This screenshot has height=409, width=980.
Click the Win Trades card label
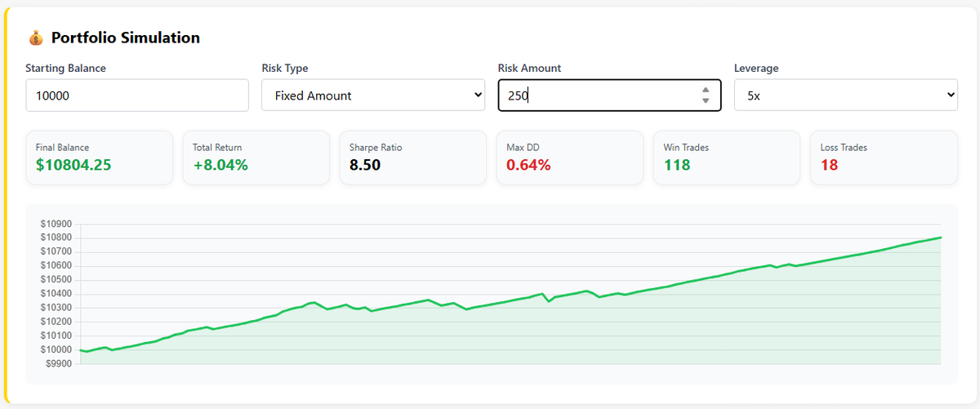pos(686,147)
